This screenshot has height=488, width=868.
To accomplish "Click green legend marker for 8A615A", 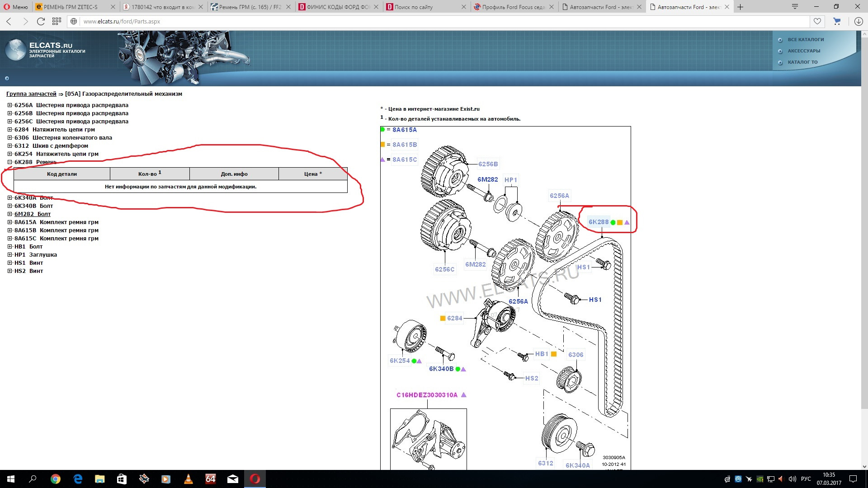I will [382, 130].
